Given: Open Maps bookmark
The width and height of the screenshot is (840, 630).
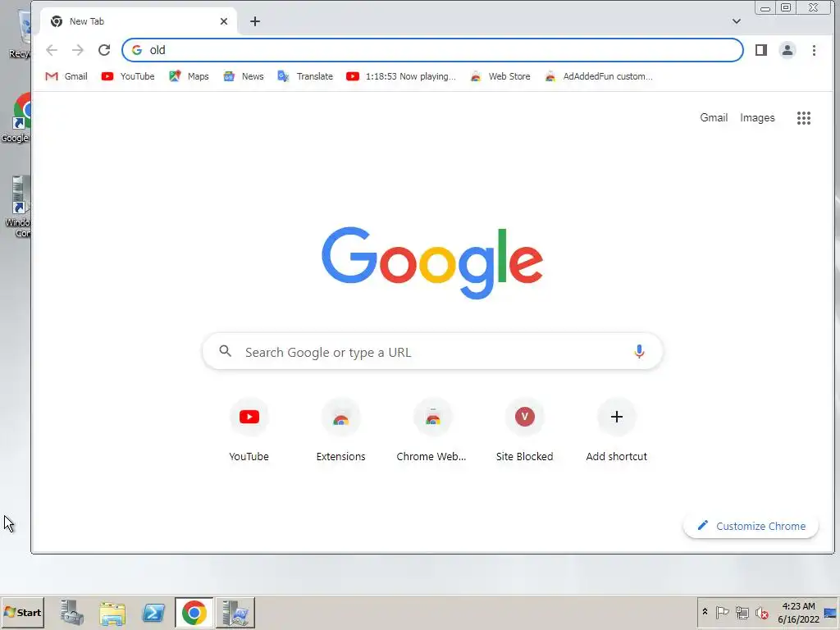Looking at the screenshot, I should coord(189,76).
